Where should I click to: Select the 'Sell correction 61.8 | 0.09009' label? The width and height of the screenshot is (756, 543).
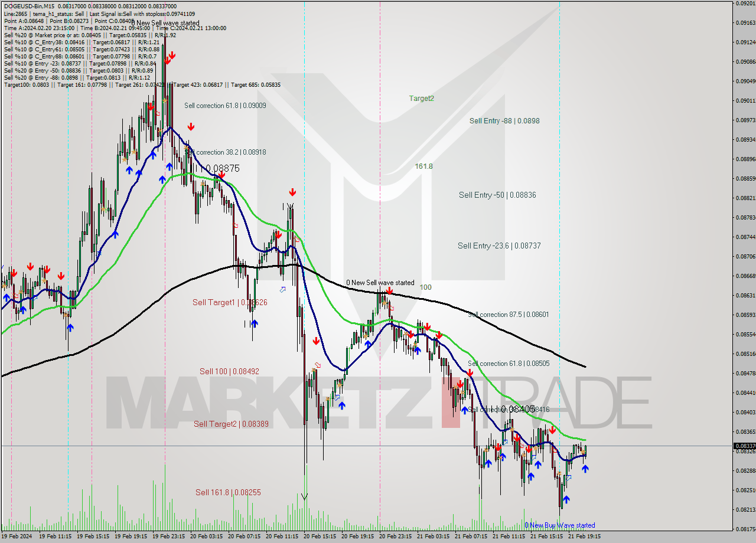click(x=225, y=106)
